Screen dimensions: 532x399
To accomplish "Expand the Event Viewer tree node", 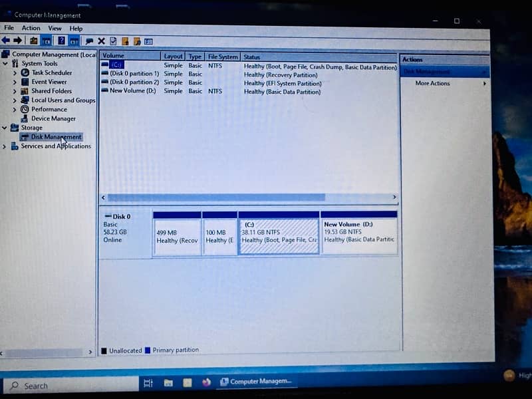I will coord(15,82).
